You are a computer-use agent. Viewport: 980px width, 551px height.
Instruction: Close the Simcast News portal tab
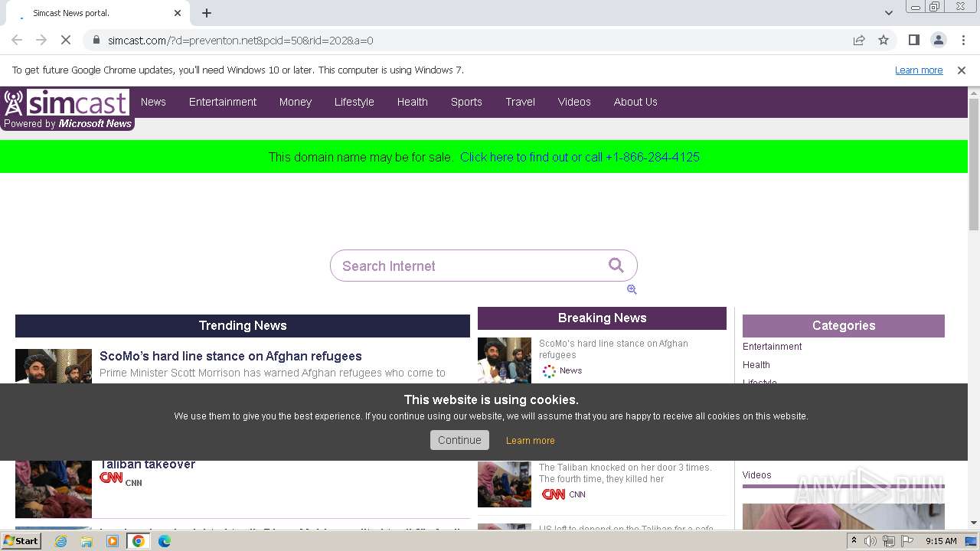click(178, 13)
